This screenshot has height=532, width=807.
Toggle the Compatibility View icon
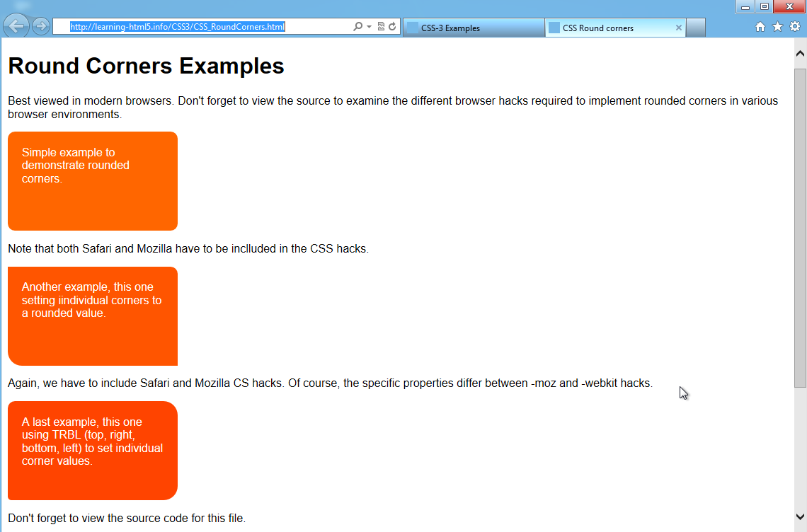(381, 26)
